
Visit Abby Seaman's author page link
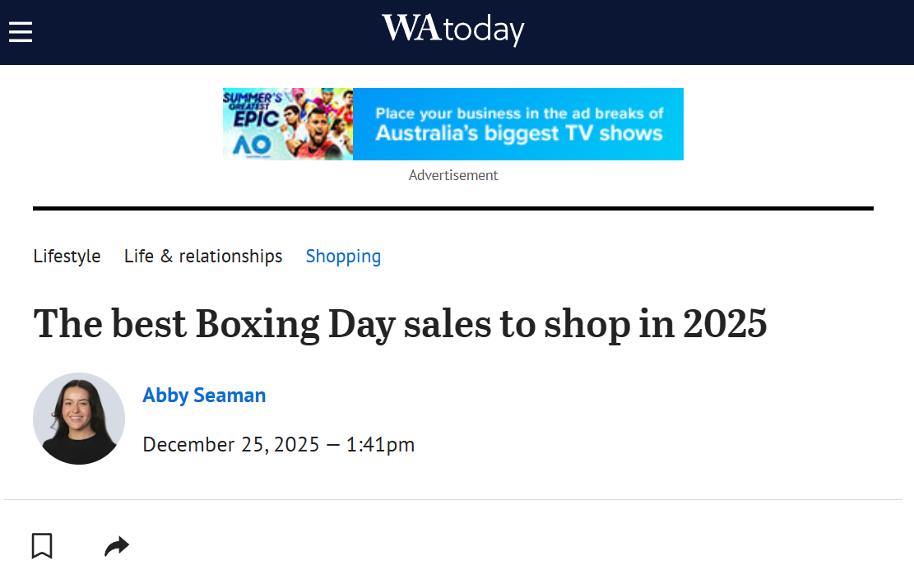[204, 396]
